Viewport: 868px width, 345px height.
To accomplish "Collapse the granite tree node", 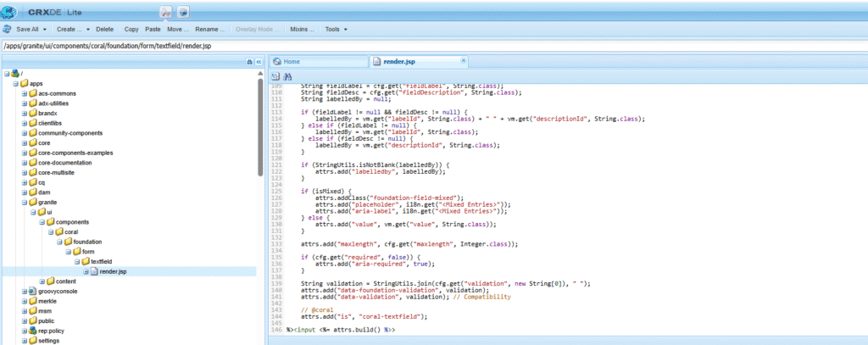I will pyautogui.click(x=25, y=202).
